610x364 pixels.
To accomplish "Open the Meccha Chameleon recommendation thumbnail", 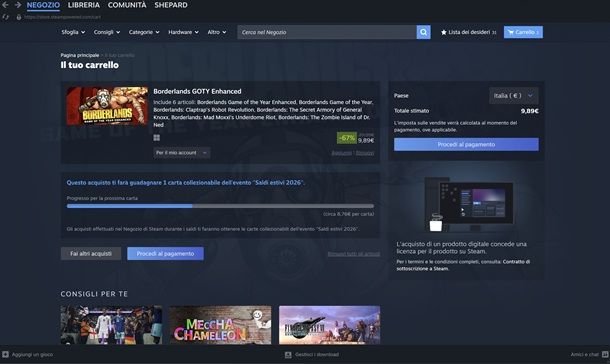I will tap(220, 325).
